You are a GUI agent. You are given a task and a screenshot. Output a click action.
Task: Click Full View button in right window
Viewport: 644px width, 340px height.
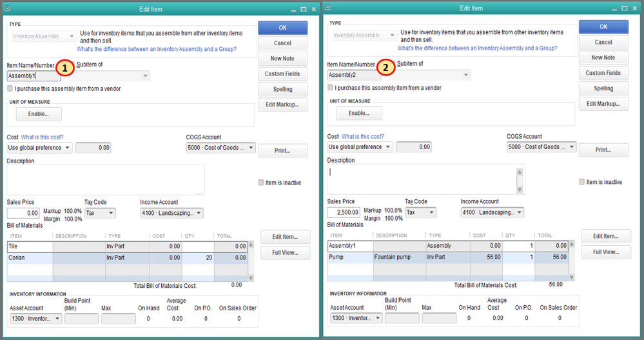605,252
